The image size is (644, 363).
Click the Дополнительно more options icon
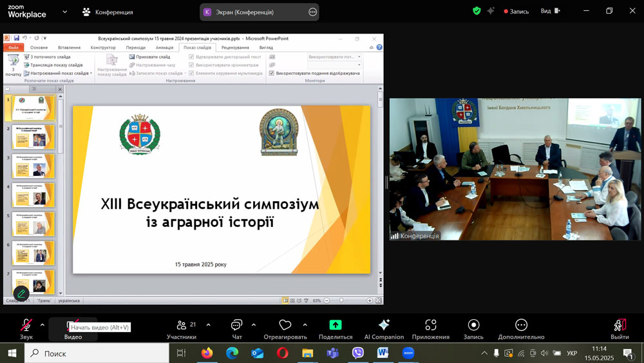pyautogui.click(x=521, y=325)
